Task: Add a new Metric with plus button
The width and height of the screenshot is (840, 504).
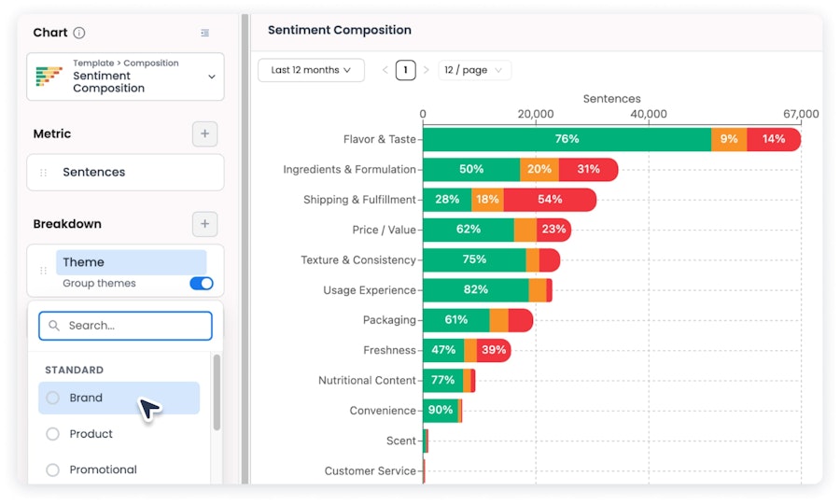Action: point(204,133)
